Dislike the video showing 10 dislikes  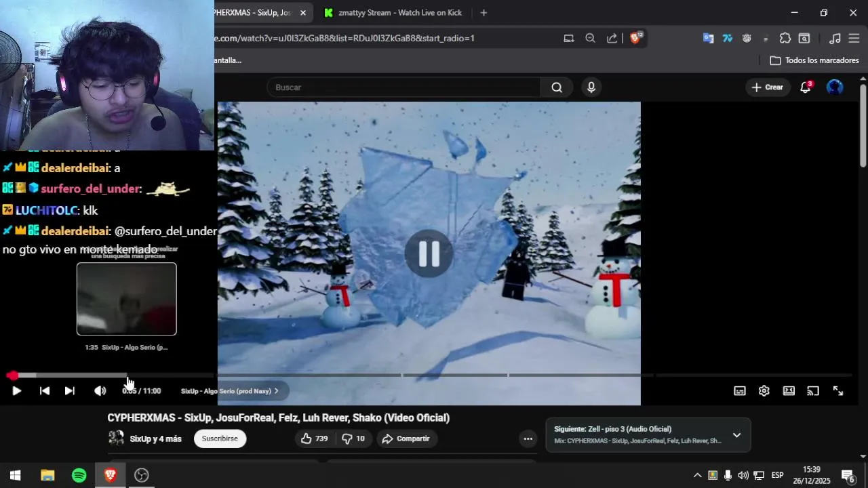[353, 439]
